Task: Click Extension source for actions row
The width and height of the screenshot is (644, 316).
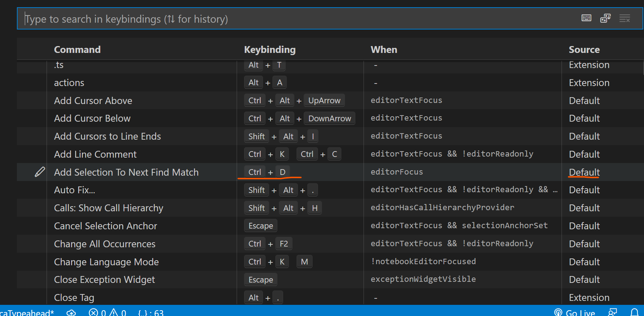Action: coord(589,83)
